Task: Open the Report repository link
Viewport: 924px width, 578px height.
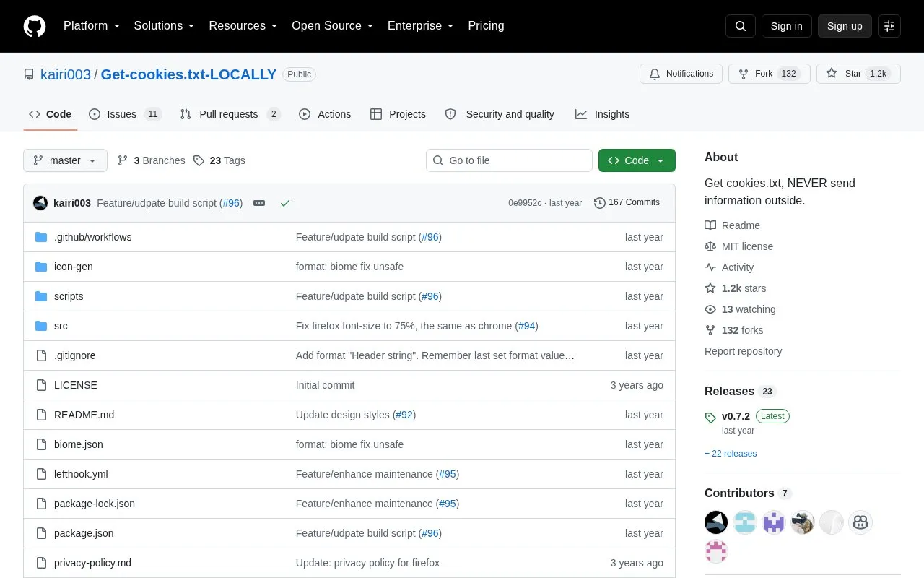Action: click(744, 351)
